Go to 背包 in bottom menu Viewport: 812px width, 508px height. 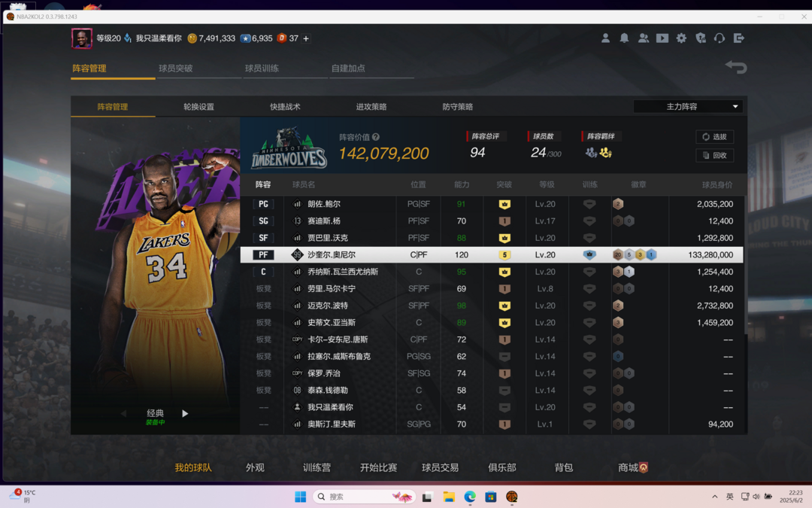click(563, 467)
